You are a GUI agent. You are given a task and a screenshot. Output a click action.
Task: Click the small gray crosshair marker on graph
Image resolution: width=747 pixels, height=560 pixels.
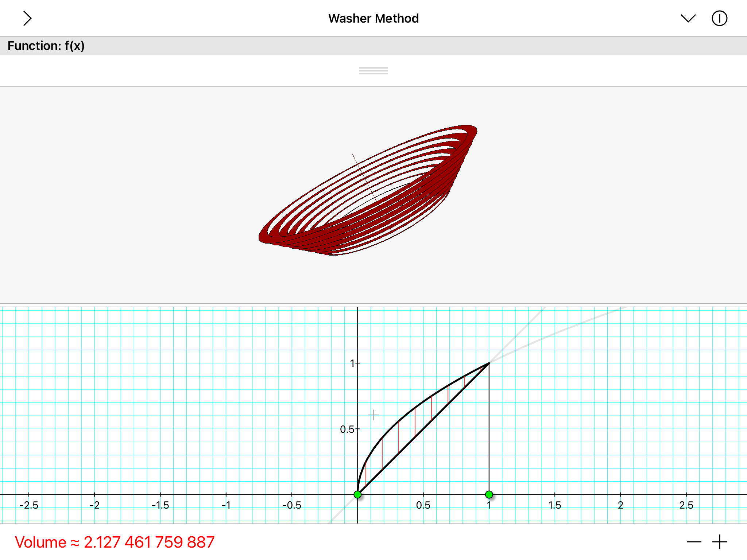[373, 415]
